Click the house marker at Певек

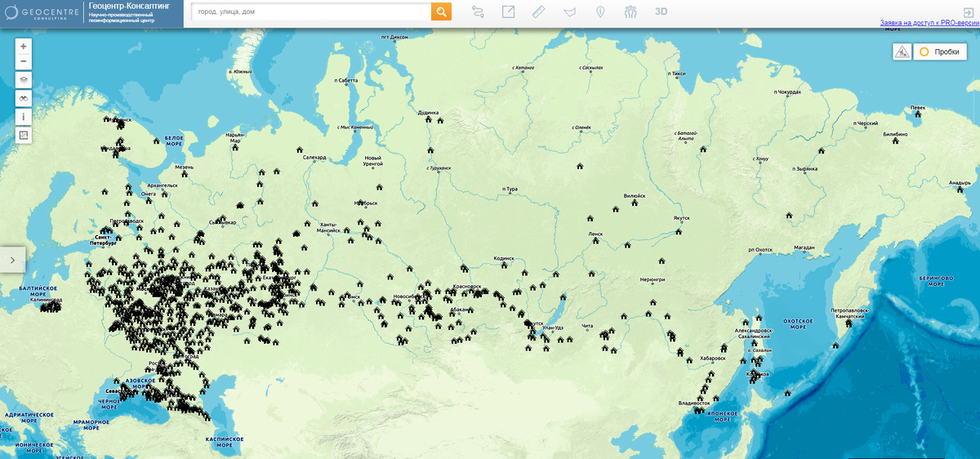click(x=918, y=114)
